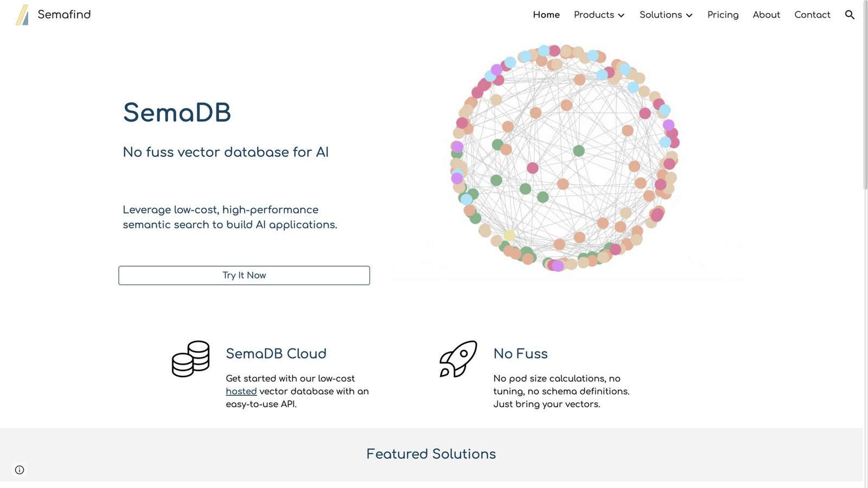This screenshot has width=868, height=488.
Task: Go to the Home menu item
Action: pos(546,15)
